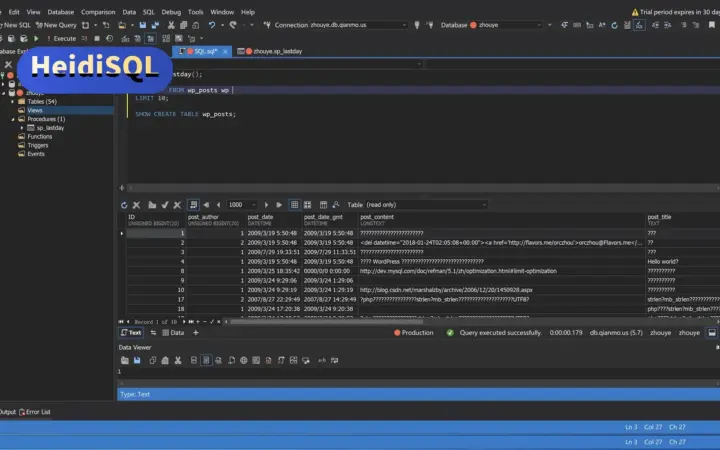
Task: Click the Open folder icon in Data Viewer
Action: point(124,360)
